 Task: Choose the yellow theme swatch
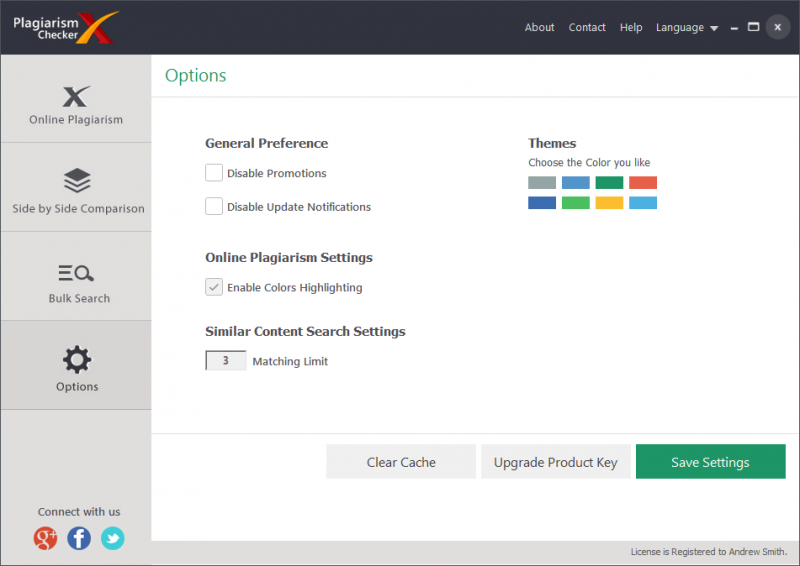(609, 203)
